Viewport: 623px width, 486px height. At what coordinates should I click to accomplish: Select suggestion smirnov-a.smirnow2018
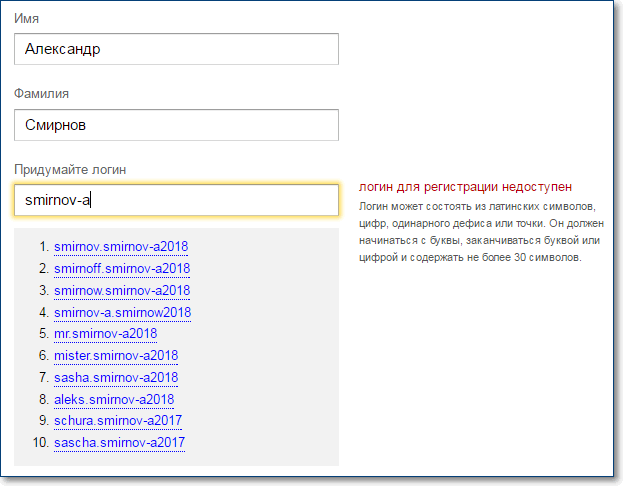[x=122, y=312]
